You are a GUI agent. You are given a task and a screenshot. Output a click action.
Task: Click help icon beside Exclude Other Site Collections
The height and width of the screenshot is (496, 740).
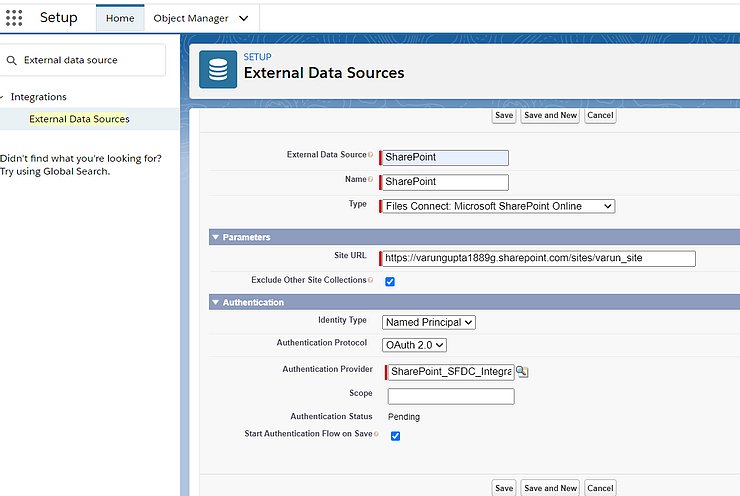point(371,280)
